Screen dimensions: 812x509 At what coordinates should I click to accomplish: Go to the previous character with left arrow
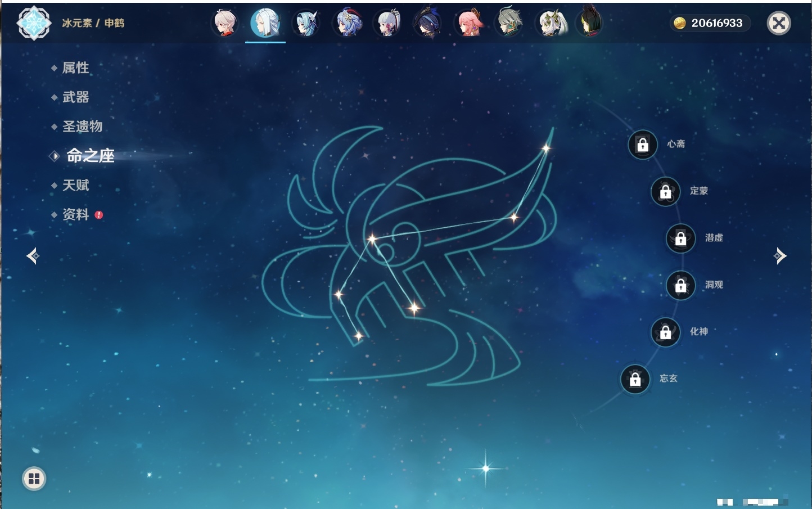tap(33, 256)
